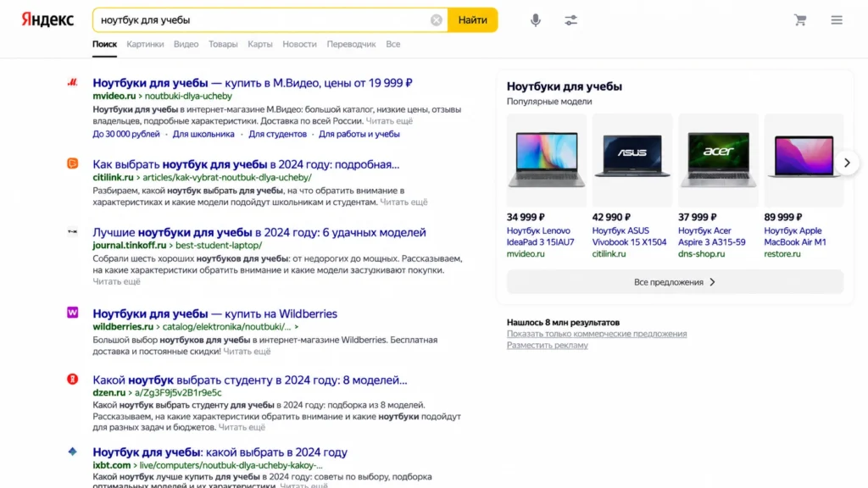
Task: Switch to the Новости tab
Action: [299, 44]
